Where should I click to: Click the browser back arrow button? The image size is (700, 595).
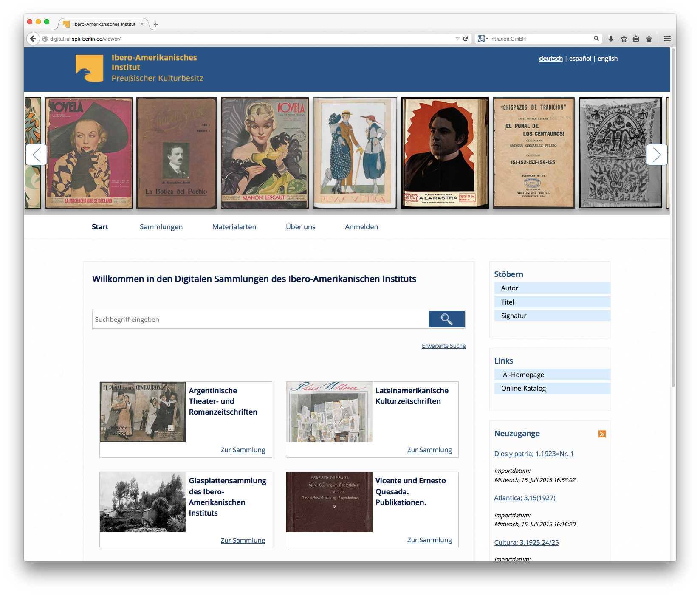click(x=33, y=39)
